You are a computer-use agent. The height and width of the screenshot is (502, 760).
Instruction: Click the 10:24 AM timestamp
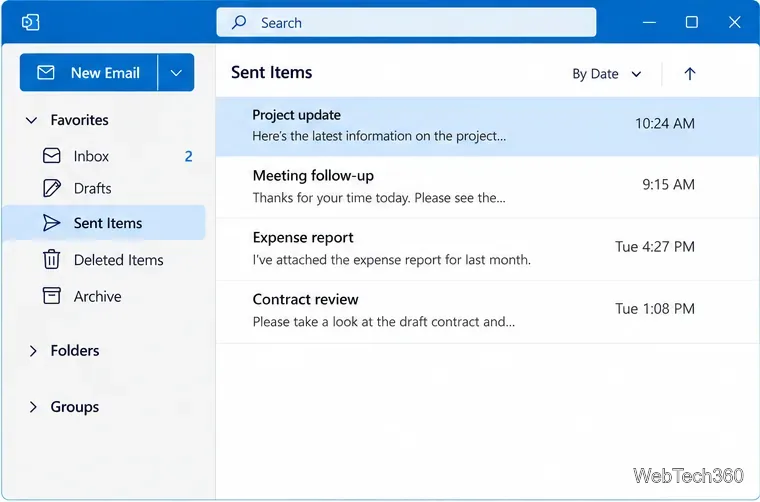coord(665,124)
